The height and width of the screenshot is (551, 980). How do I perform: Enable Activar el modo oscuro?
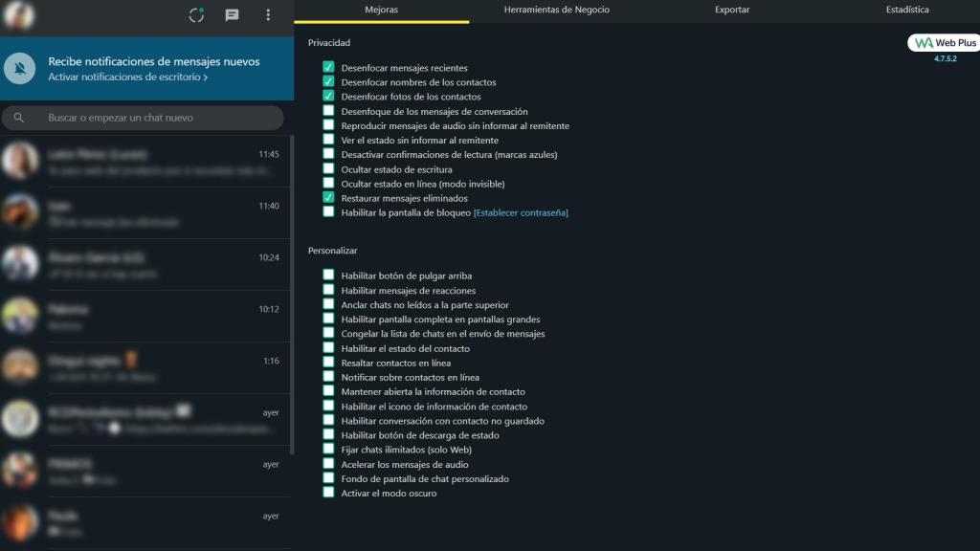[x=329, y=493]
